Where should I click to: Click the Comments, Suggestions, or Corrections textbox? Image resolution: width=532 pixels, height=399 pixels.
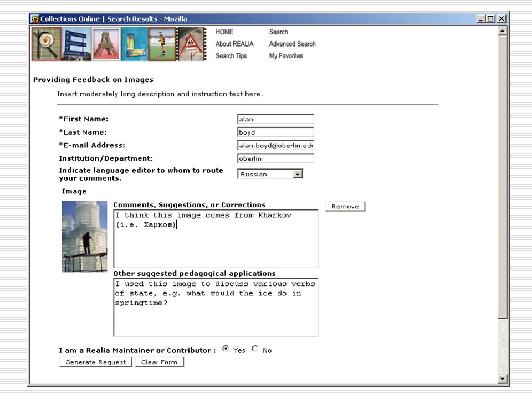[x=216, y=239]
